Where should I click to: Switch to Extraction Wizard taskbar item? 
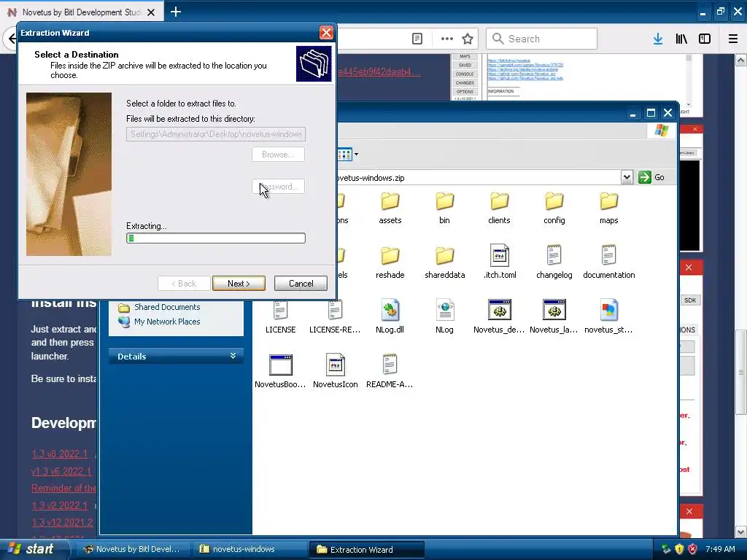tap(366, 550)
